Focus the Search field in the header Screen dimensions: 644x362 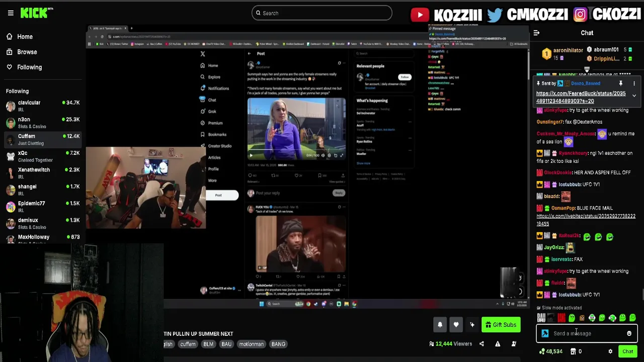(x=322, y=13)
